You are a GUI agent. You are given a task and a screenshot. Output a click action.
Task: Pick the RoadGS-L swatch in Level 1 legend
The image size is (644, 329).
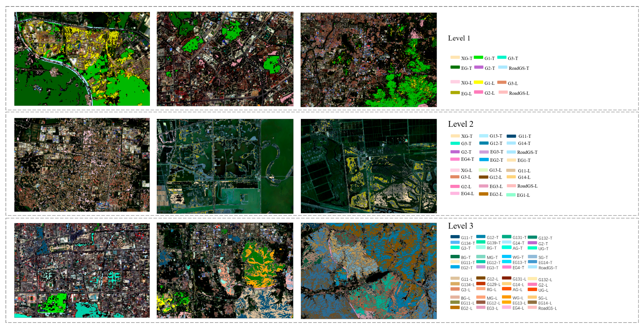(x=503, y=92)
